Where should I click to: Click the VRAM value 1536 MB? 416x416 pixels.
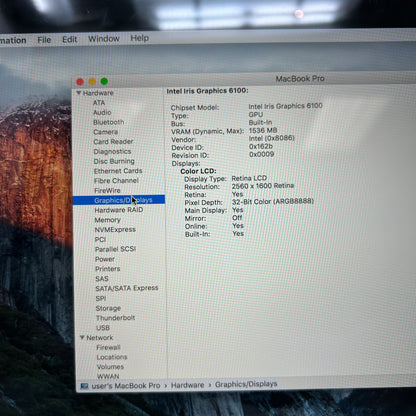click(x=263, y=130)
